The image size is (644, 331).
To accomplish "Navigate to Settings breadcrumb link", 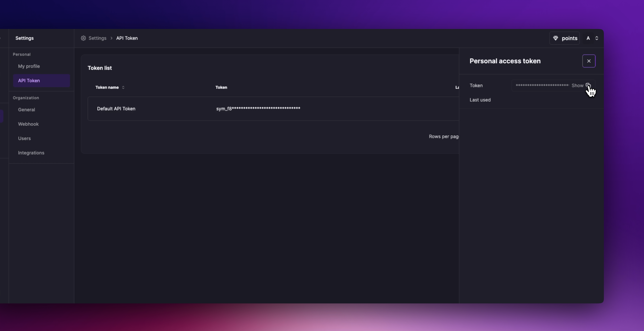I will pos(97,38).
